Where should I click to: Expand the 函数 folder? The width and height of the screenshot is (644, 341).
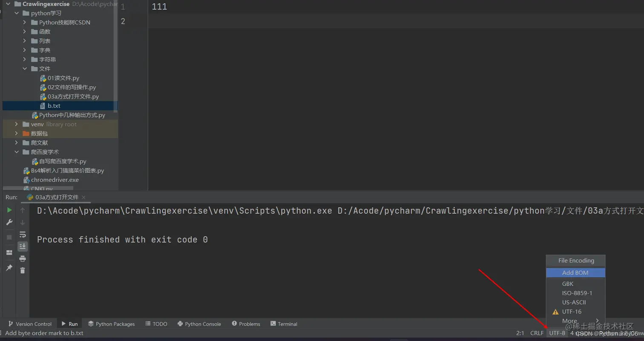click(25, 32)
